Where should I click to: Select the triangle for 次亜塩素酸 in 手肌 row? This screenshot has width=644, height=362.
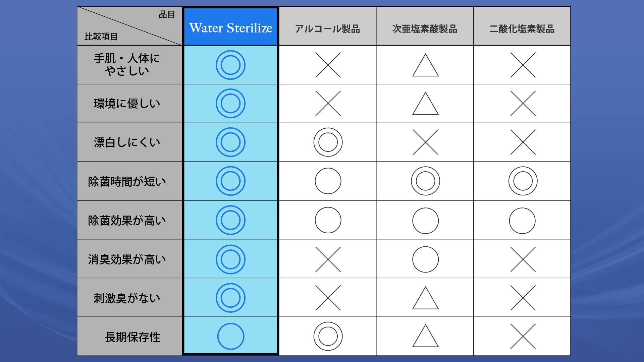(425, 65)
